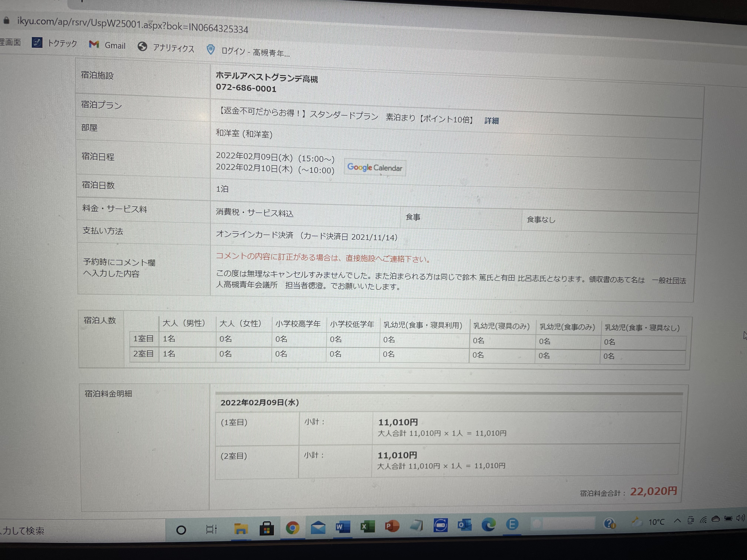Open Outlook from the taskbar
The image size is (747, 560).
click(465, 525)
